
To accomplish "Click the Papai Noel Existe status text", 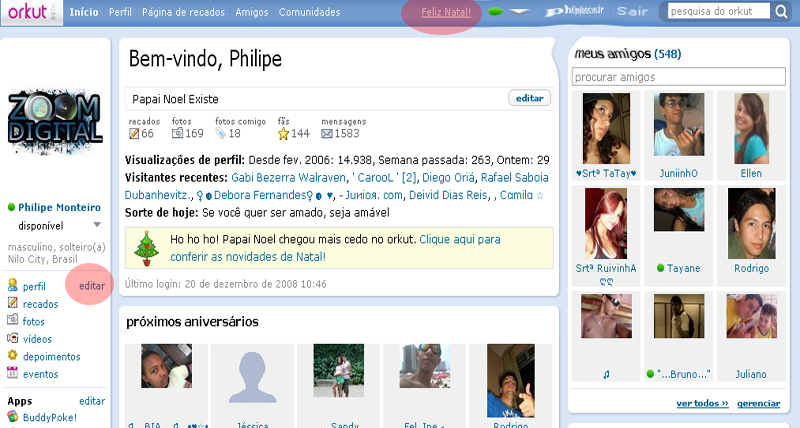I will click(175, 99).
